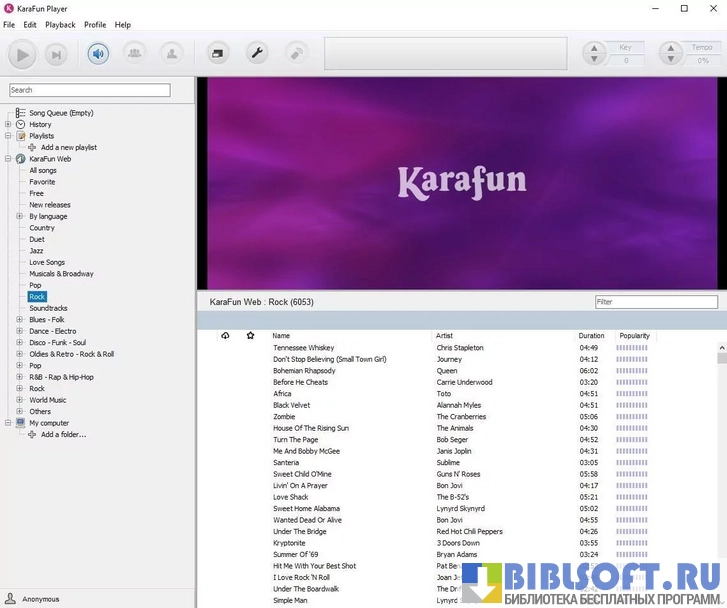Screen dimensions: 727x608
Task: Skip to the next song
Action: [56, 54]
